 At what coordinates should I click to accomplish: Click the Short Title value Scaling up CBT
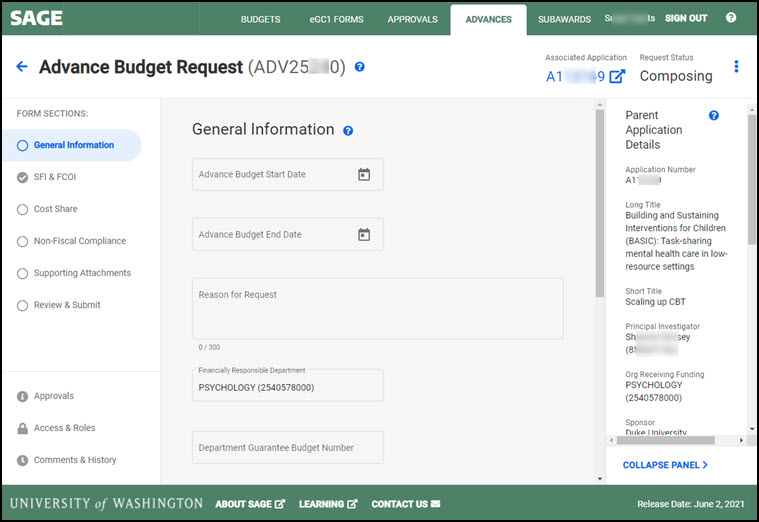pos(655,302)
